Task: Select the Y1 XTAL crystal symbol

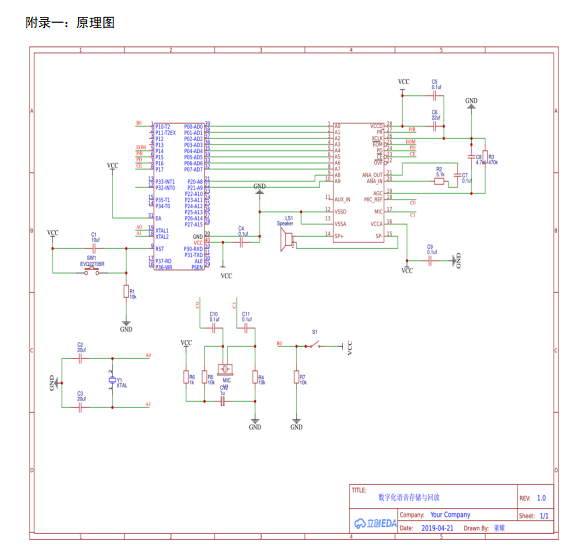Action: [112, 380]
